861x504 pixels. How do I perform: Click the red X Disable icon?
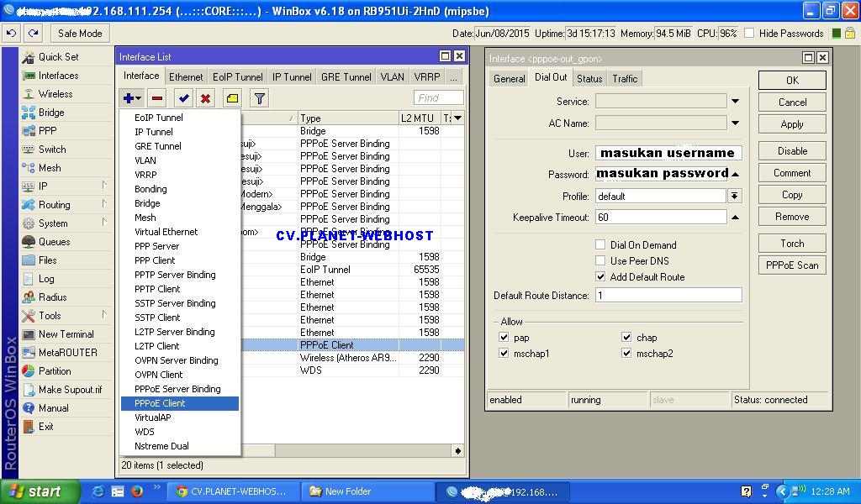(205, 98)
